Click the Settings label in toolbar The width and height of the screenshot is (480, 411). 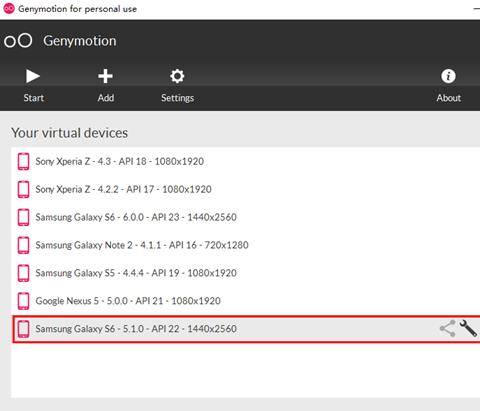click(x=177, y=98)
